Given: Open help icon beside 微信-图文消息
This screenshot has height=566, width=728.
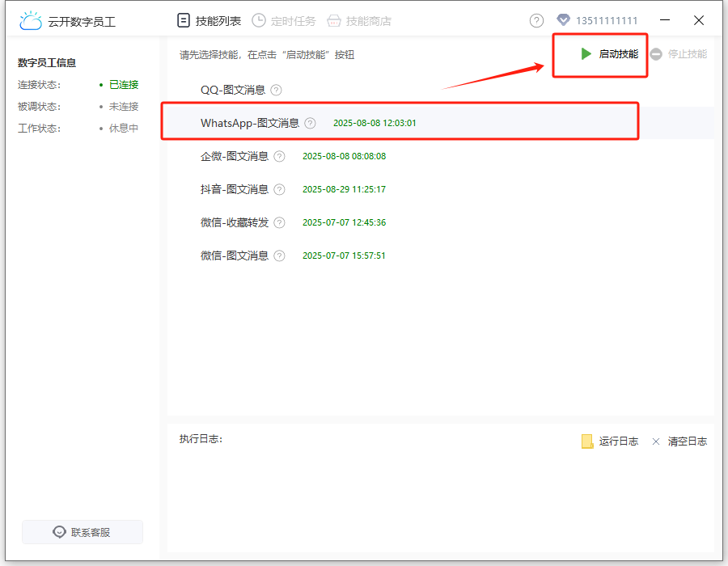Looking at the screenshot, I should click(280, 256).
